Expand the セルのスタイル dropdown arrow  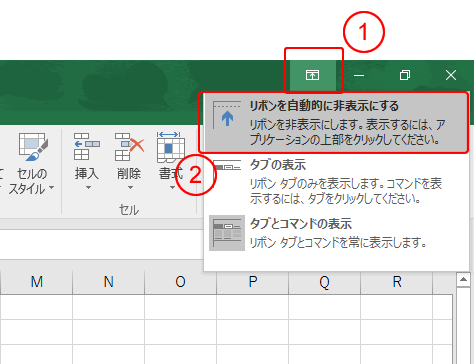pyautogui.click(x=52, y=188)
